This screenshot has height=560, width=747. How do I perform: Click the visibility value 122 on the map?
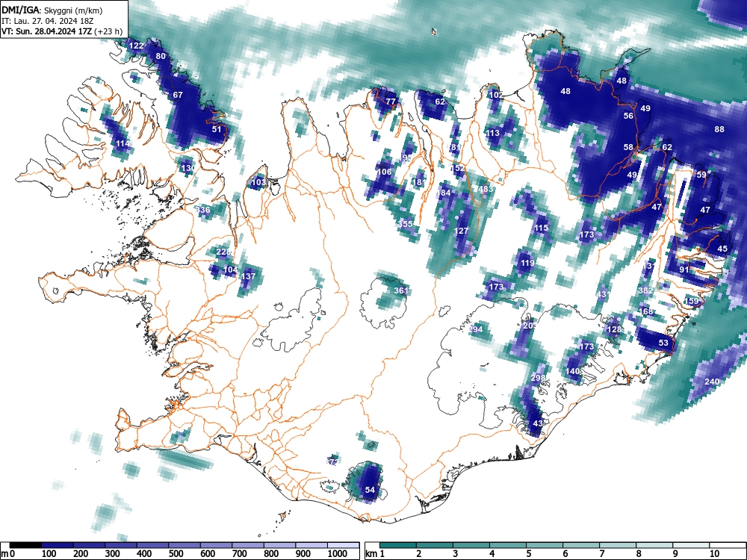136,46
